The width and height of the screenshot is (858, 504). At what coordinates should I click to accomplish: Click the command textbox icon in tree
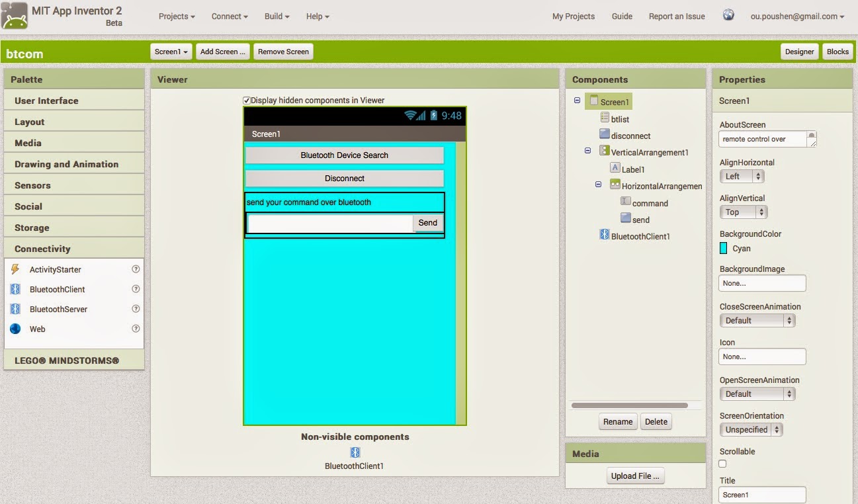[625, 201]
